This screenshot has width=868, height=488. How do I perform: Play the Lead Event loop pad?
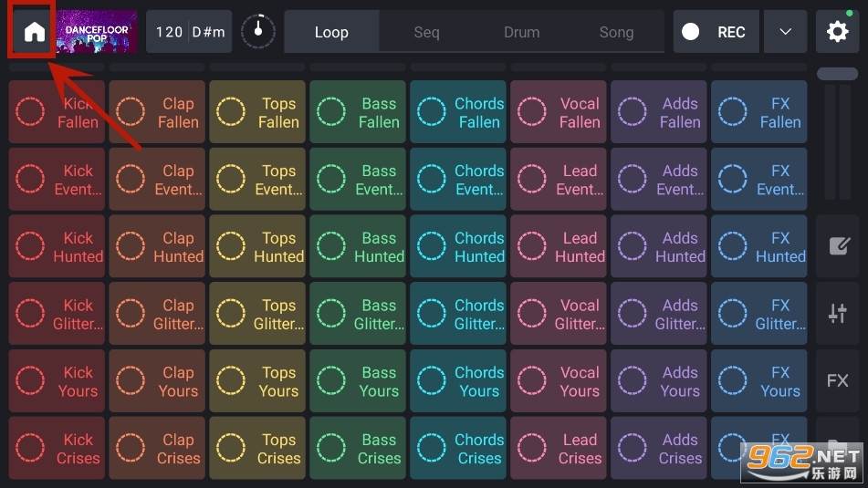click(x=559, y=180)
